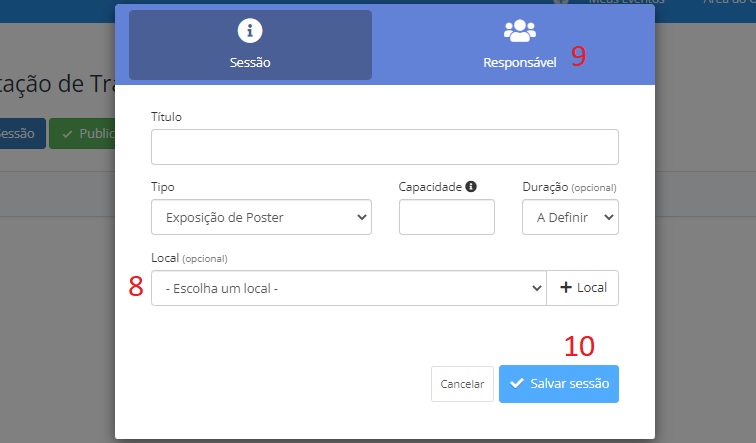Viewport: 756px width, 443px height.
Task: Switch to the Responsável tab
Action: pos(520,45)
